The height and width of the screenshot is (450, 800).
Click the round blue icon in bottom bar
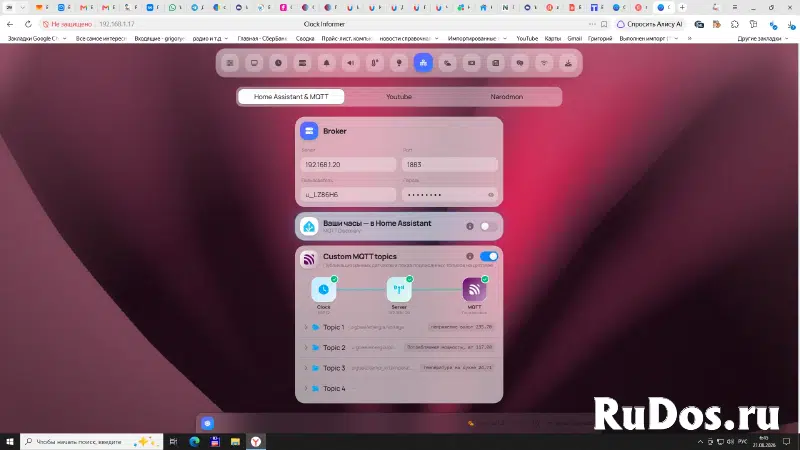(x=207, y=423)
